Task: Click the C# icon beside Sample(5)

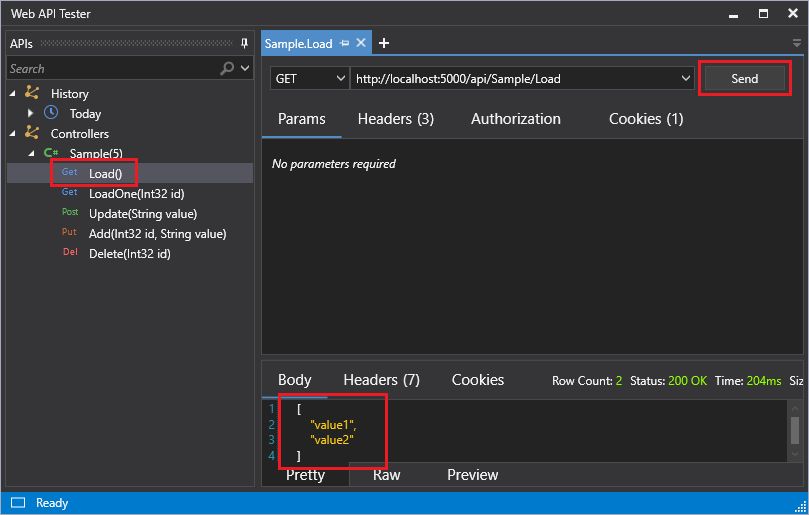Action: (51, 153)
